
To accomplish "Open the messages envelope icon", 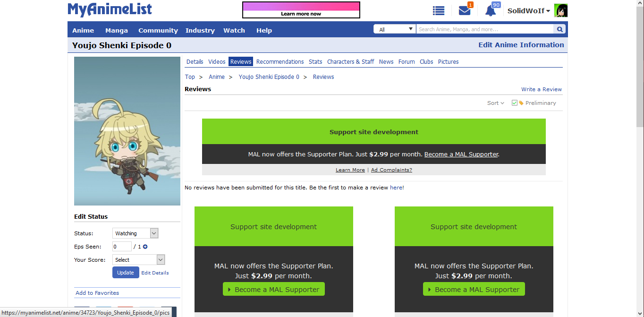I will click(x=465, y=10).
